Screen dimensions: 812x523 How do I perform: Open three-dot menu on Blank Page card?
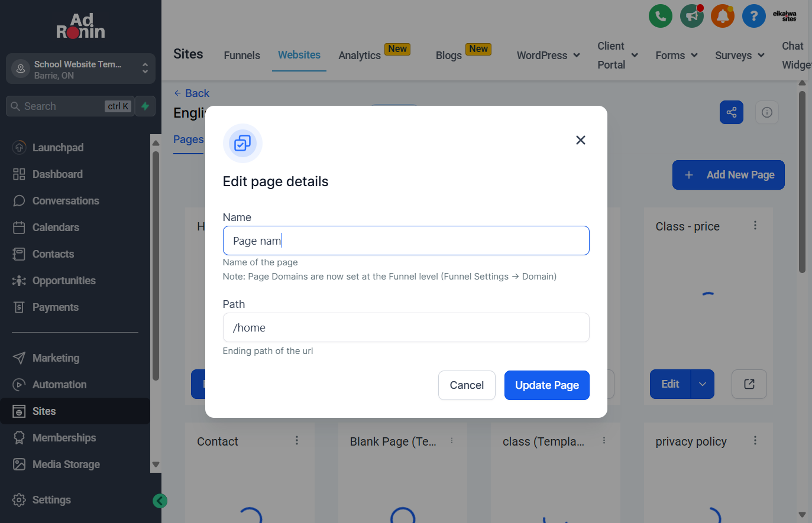pyautogui.click(x=452, y=440)
